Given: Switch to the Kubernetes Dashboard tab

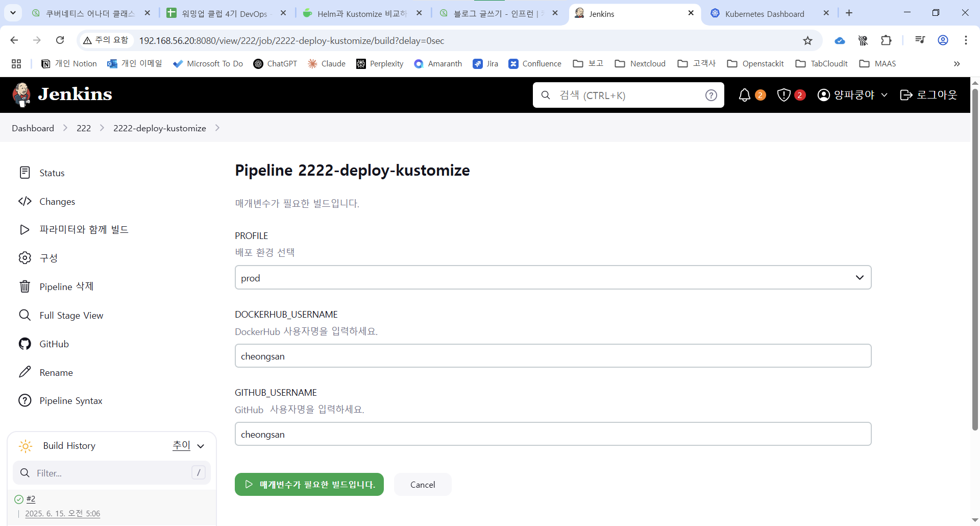Looking at the screenshot, I should (764, 14).
